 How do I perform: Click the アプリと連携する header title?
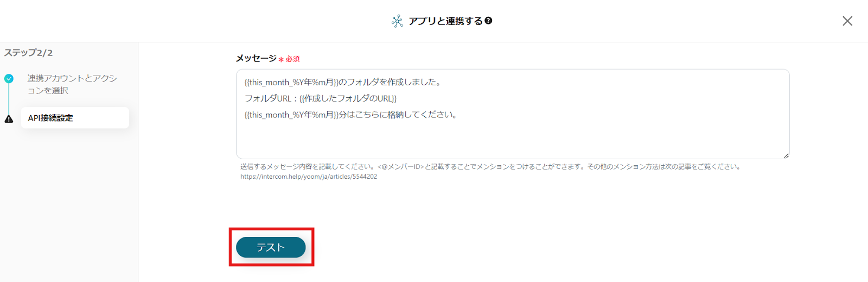click(445, 21)
